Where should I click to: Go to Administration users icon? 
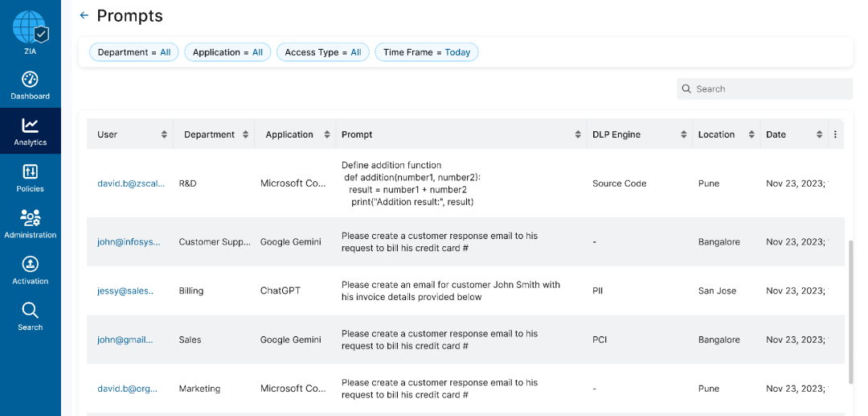30,217
